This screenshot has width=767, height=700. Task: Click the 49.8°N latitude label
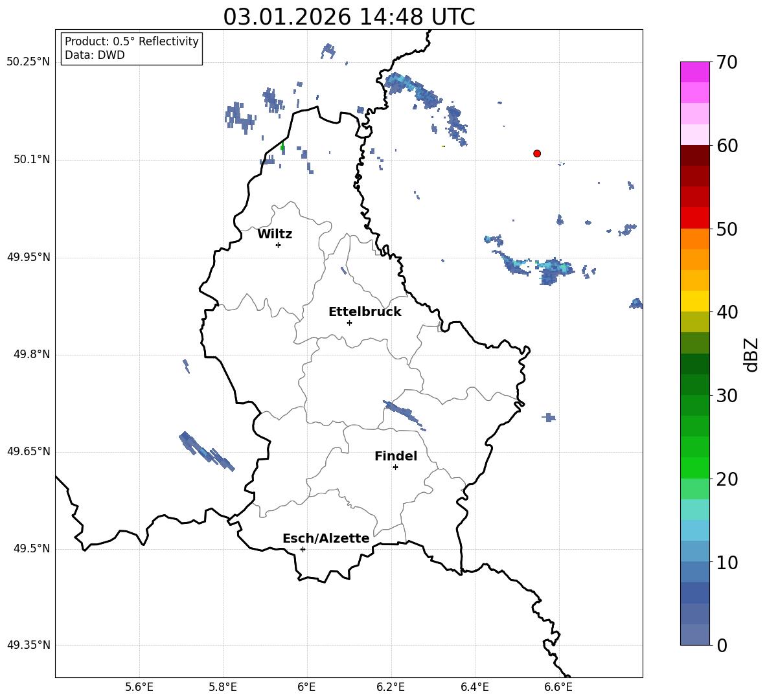click(x=32, y=354)
